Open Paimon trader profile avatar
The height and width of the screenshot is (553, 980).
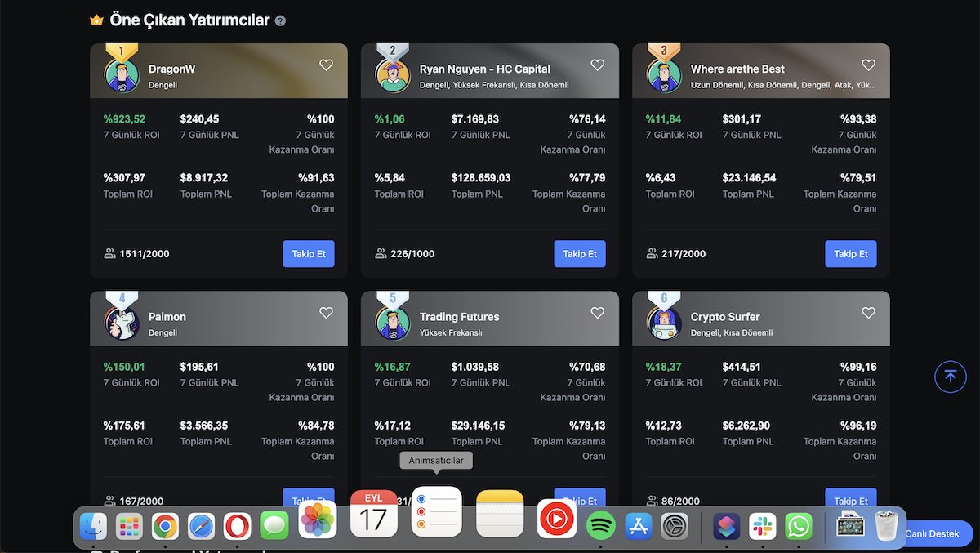[122, 322]
